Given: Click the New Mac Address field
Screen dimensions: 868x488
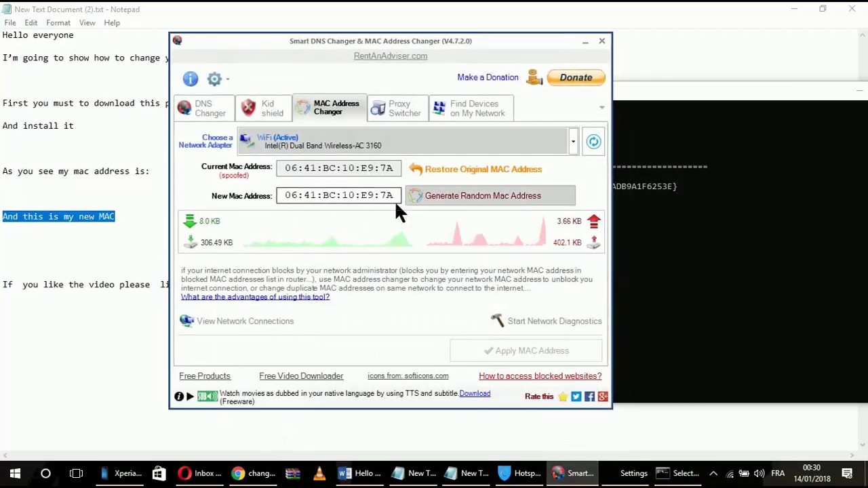Looking at the screenshot, I should [x=338, y=195].
